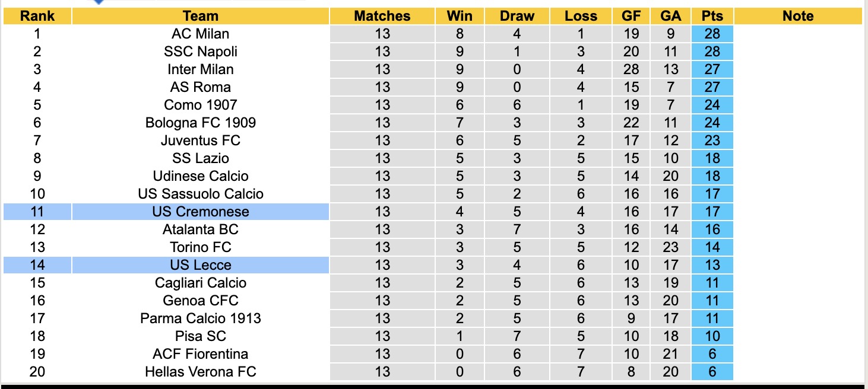The image size is (868, 389).
Task: Click Juventus FC in the table
Action: pos(201,141)
